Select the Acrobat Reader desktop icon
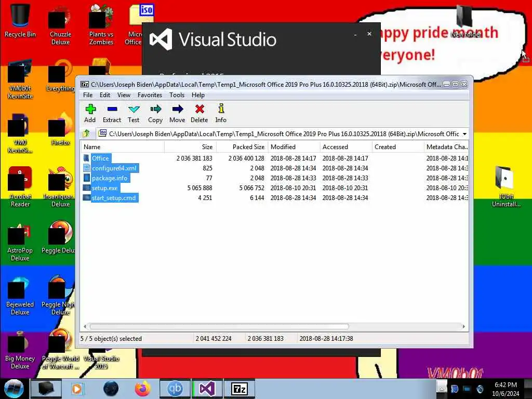Viewport: 532px width, 399px height. 20,187
